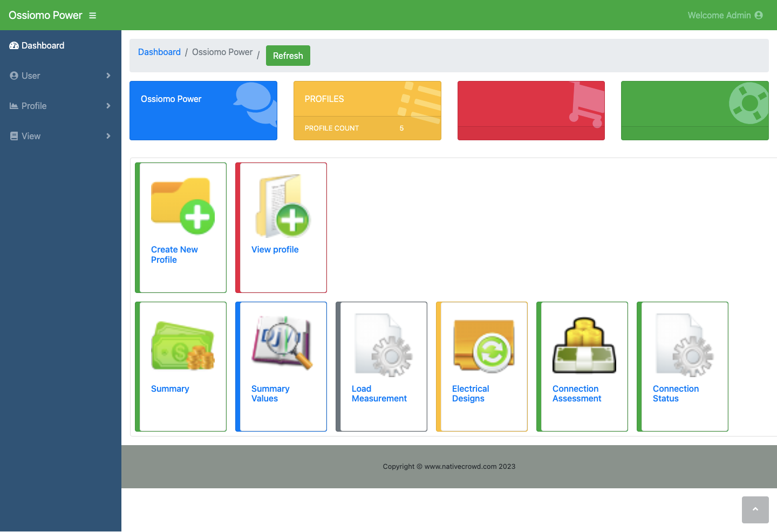
Task: Click the chat bubbles icon on blue card
Action: [x=255, y=104]
